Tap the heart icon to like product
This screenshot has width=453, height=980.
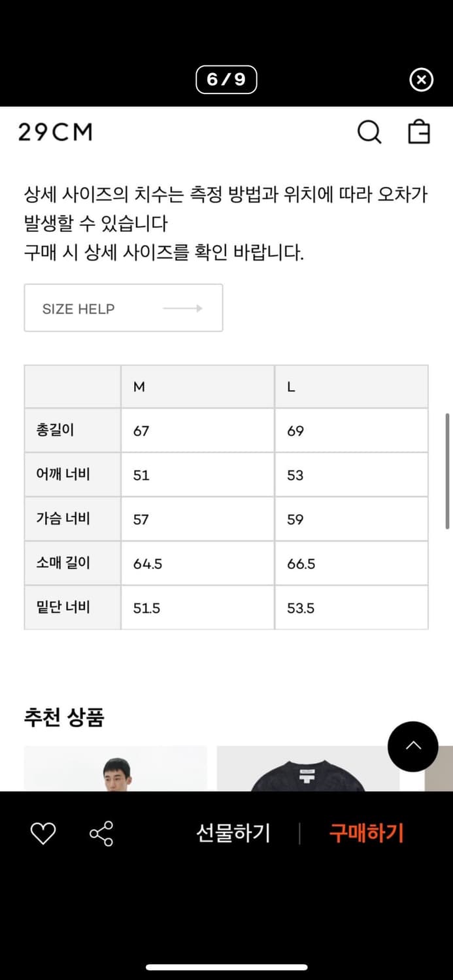(x=43, y=832)
